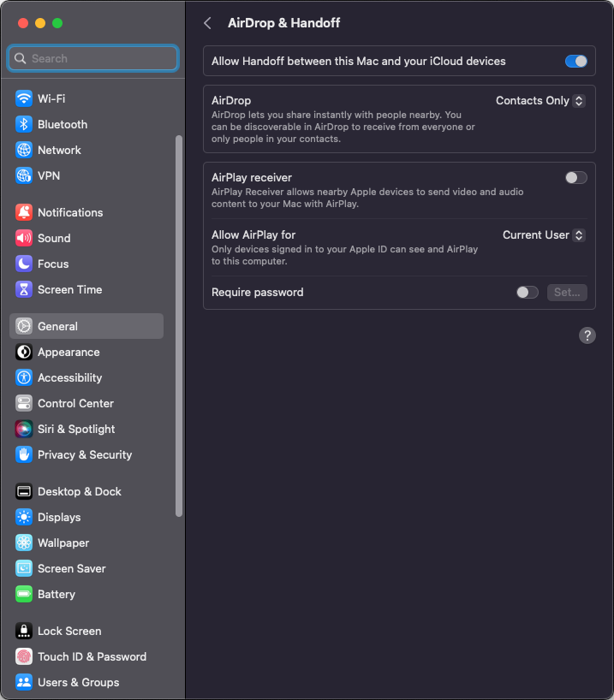The height and width of the screenshot is (700, 614).
Task: Open Notifications bell icon
Action: tap(24, 212)
